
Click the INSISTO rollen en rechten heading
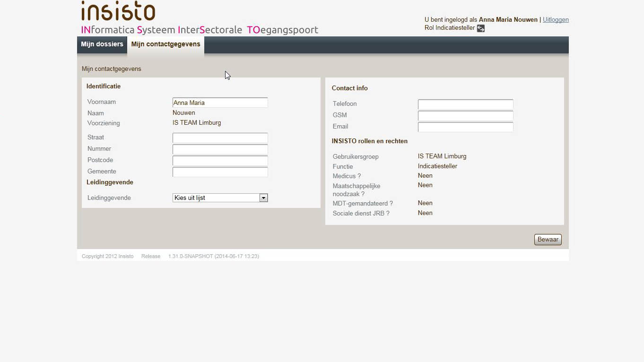[x=370, y=141]
